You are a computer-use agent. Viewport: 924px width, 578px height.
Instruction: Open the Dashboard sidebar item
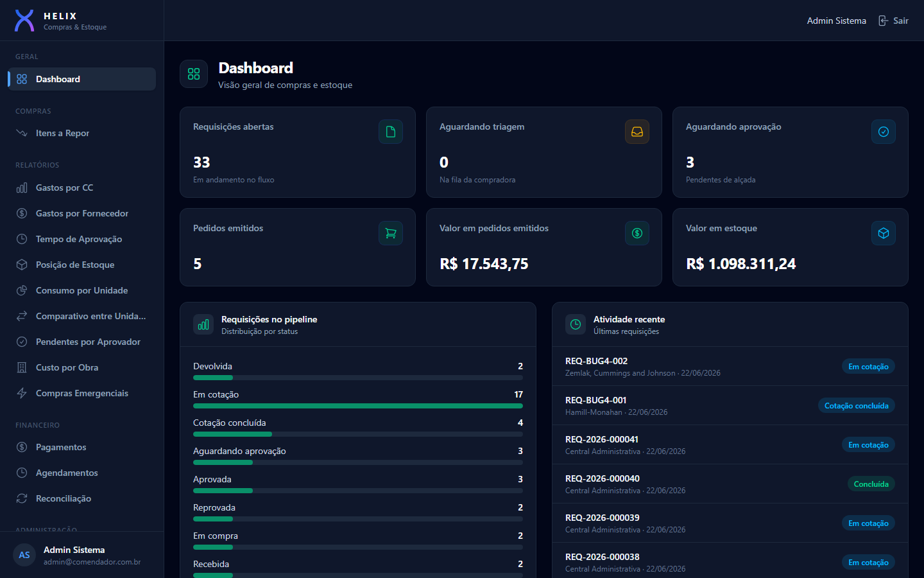(x=82, y=79)
